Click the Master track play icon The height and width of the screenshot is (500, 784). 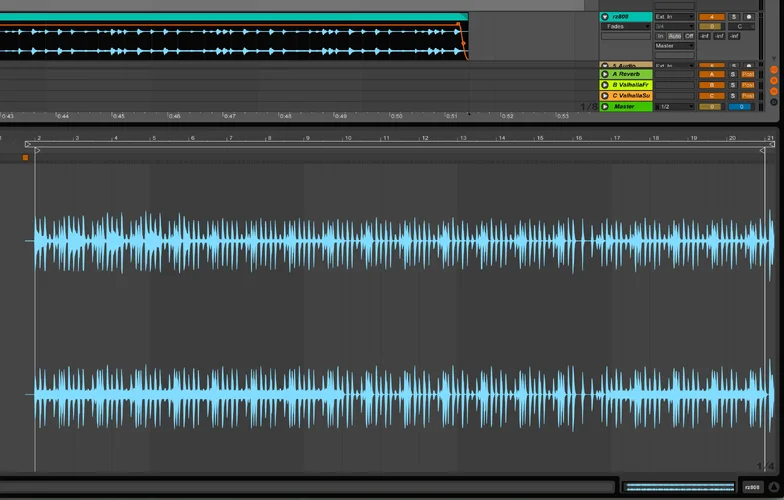(x=605, y=106)
